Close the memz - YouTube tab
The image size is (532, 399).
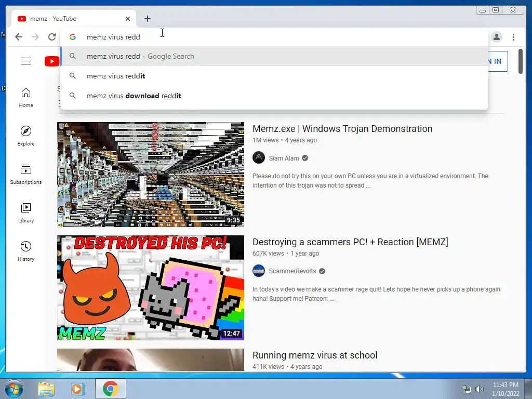tap(128, 19)
